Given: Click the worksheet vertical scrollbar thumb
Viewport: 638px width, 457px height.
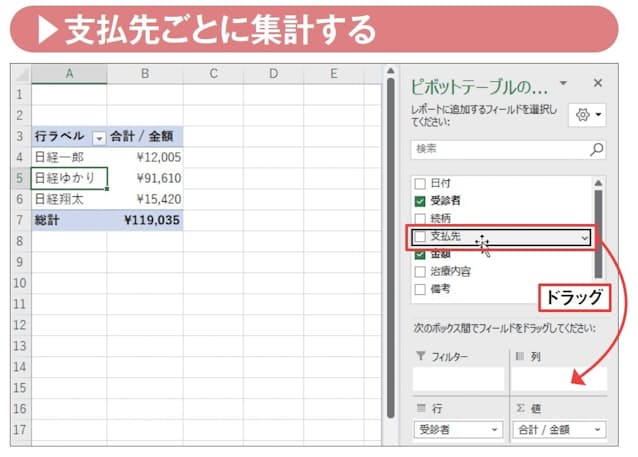Looking at the screenshot, I should [x=391, y=248].
